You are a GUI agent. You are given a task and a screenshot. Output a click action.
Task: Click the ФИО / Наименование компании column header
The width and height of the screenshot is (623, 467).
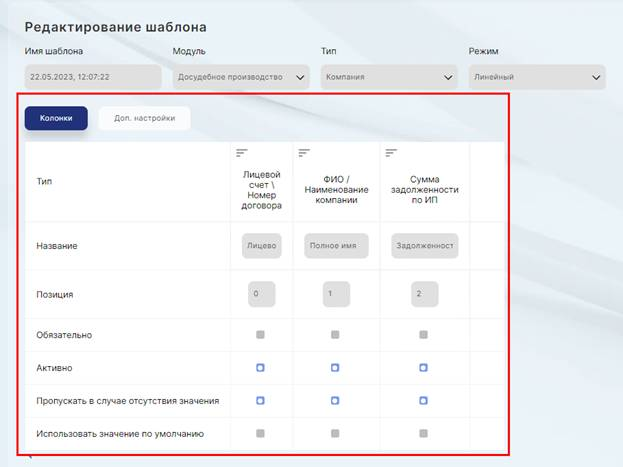point(336,190)
